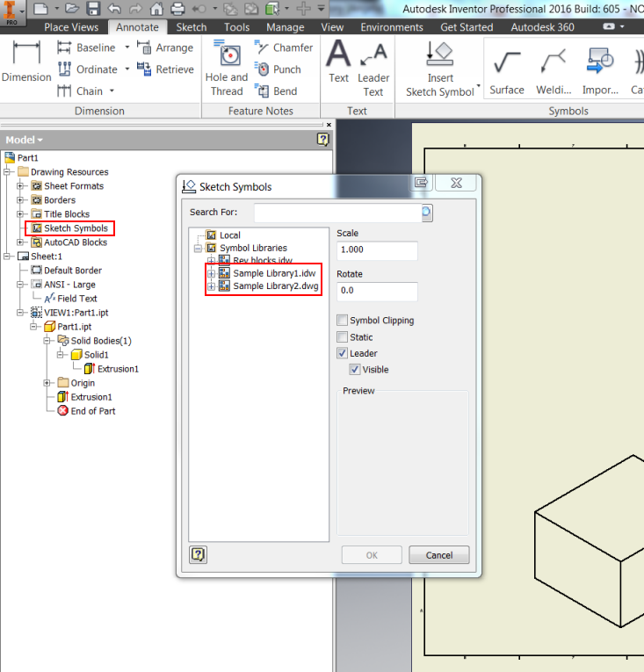Enable the Static checkbox

tap(342, 336)
